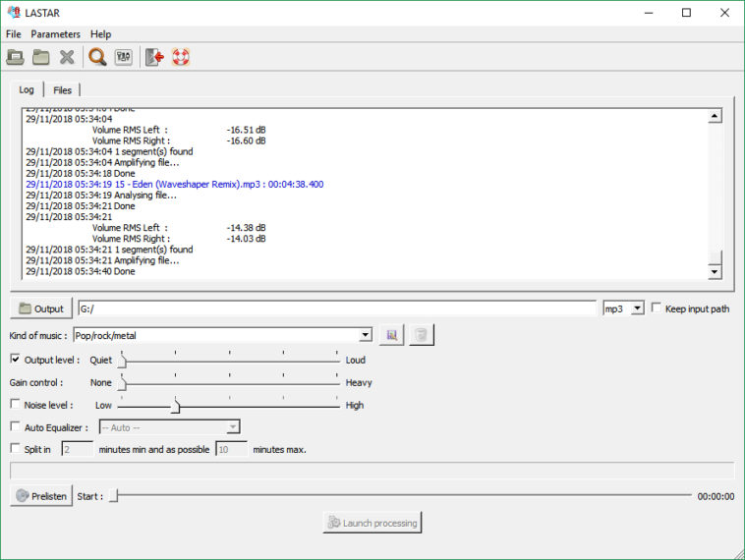Click the Eden (Waveshaper Remix).mp3 log line
This screenshot has width=745, height=560.
click(174, 185)
